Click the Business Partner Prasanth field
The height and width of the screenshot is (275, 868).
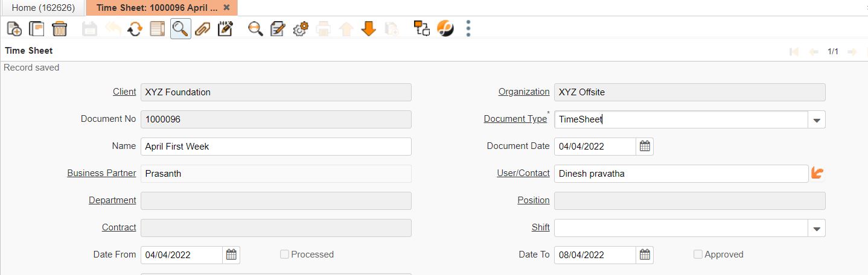[276, 174]
